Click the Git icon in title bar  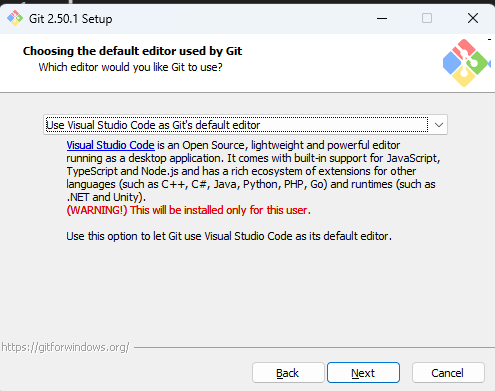click(15, 18)
